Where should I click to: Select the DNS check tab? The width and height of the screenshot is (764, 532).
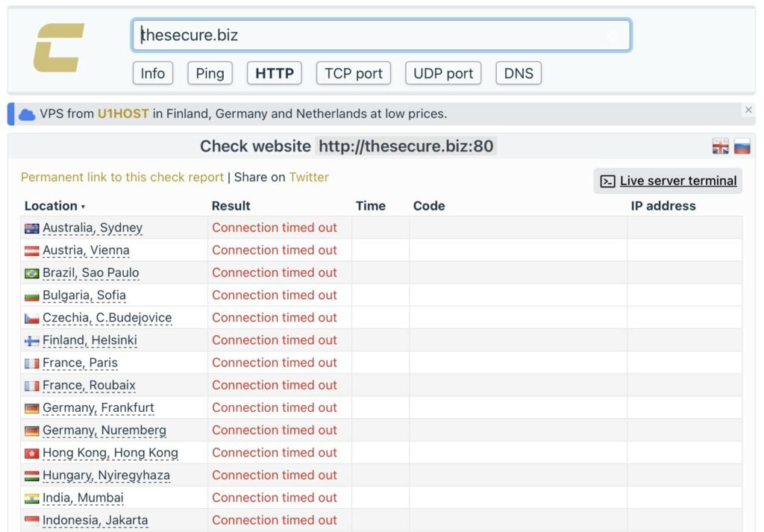(x=519, y=73)
